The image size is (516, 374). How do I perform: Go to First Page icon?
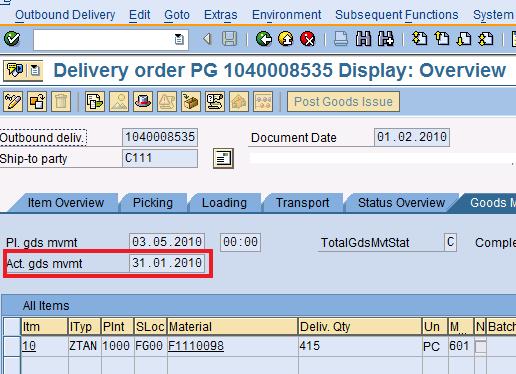420,39
